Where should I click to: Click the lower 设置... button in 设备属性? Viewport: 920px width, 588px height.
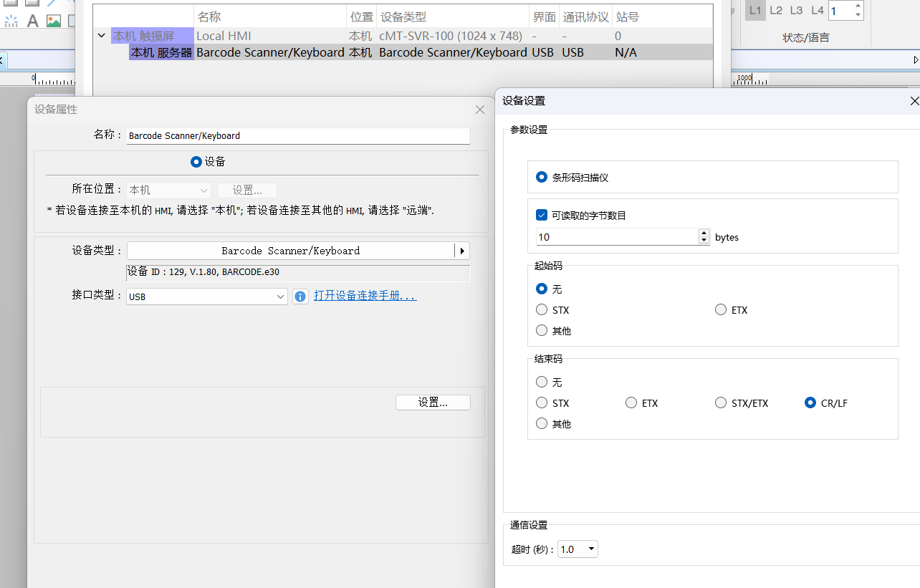(433, 403)
